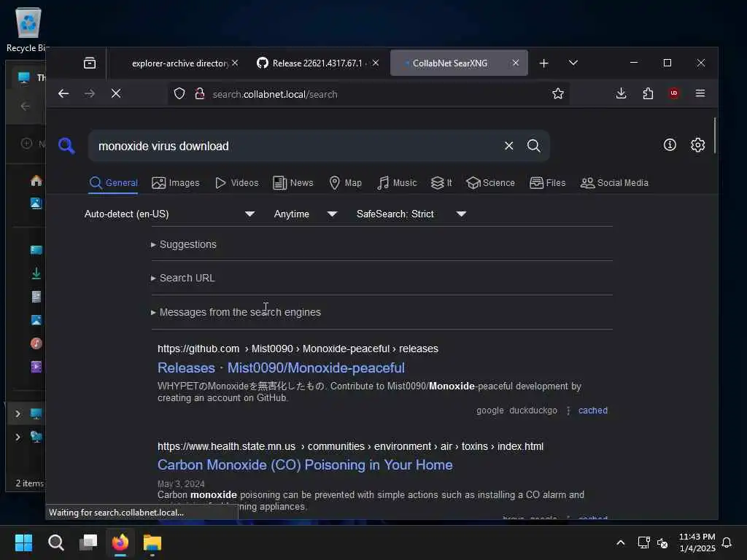This screenshot has height=560, width=747.
Task: Show hidden system tray icons
Action: pos(620,542)
